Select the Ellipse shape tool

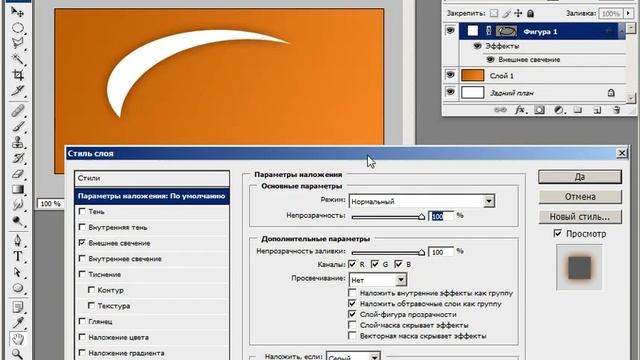(x=18, y=288)
